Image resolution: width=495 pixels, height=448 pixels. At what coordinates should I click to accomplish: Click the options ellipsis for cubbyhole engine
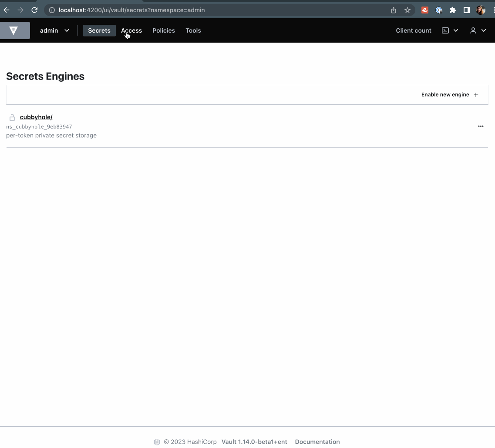(x=481, y=126)
